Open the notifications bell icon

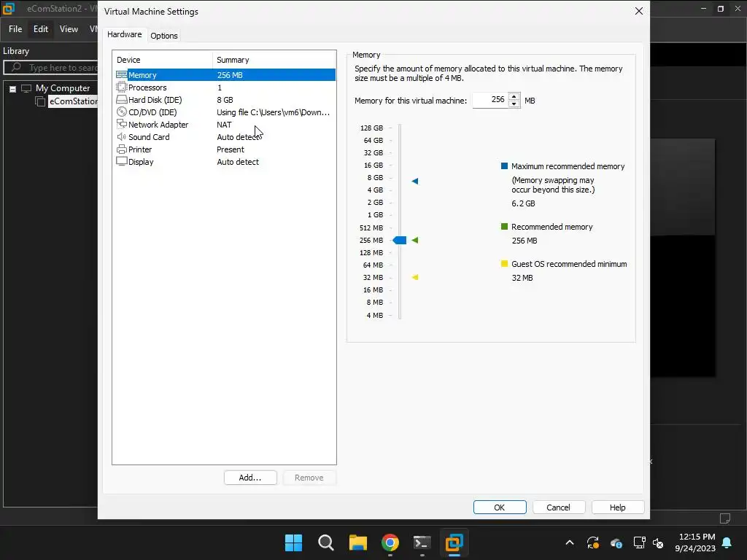727,542
